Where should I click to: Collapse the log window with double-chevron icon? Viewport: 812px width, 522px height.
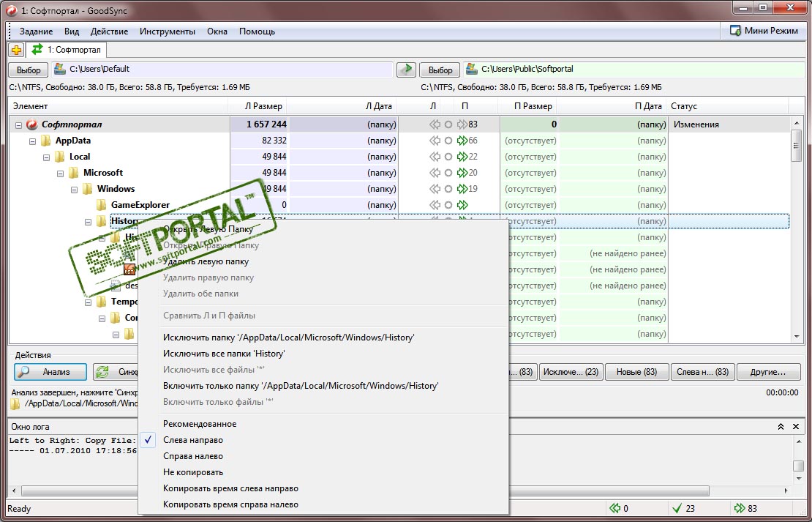[781, 427]
